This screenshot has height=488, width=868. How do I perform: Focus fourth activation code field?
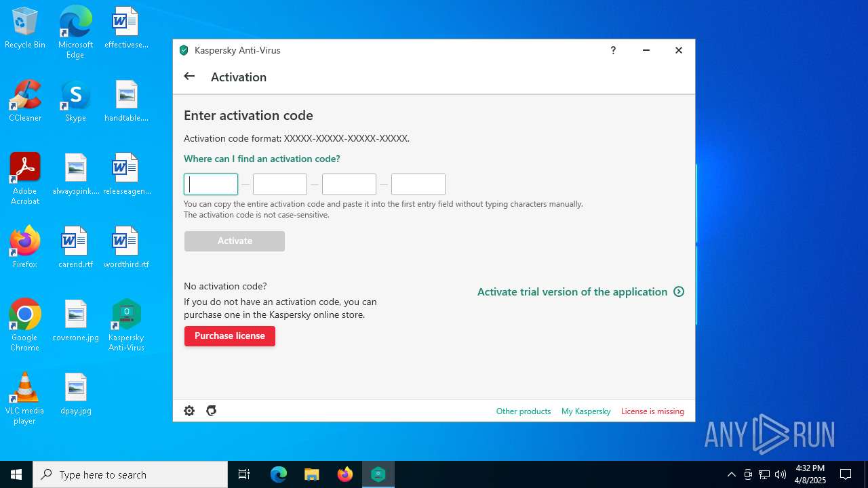tap(418, 184)
